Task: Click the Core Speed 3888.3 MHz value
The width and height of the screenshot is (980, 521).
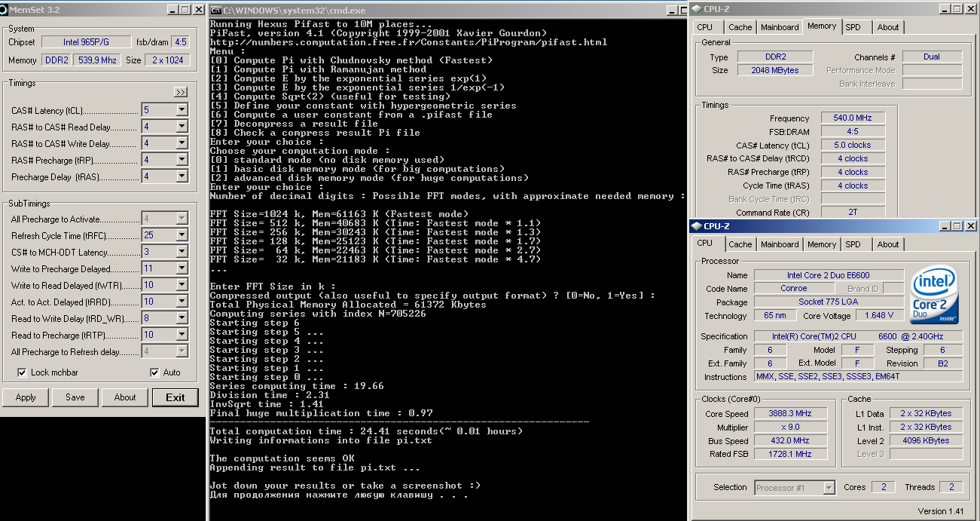Action: pos(789,414)
